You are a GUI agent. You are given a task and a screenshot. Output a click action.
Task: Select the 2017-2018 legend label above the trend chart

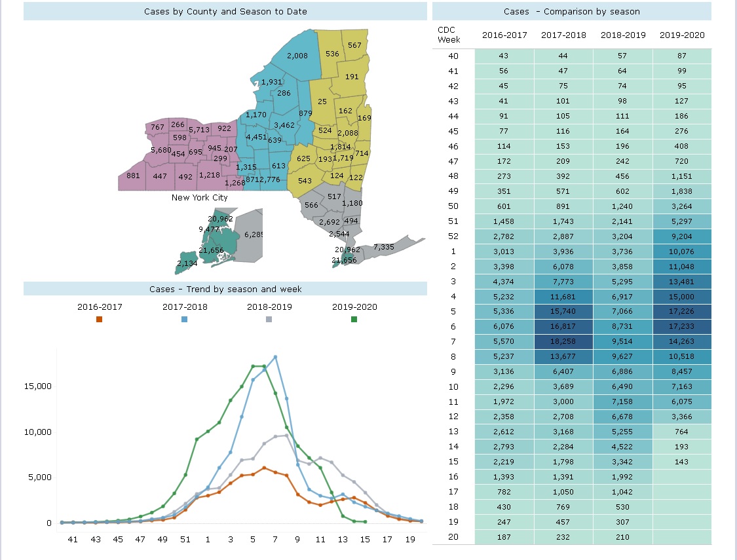[185, 307]
